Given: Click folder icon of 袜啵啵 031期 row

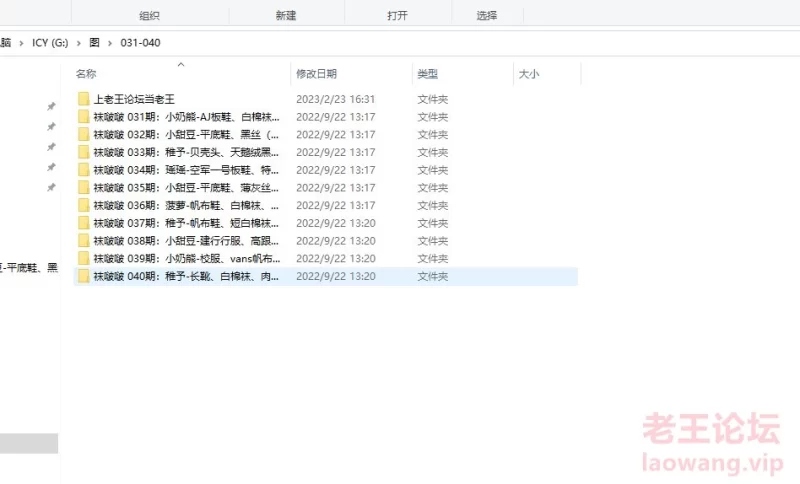Looking at the screenshot, I should pos(84,117).
